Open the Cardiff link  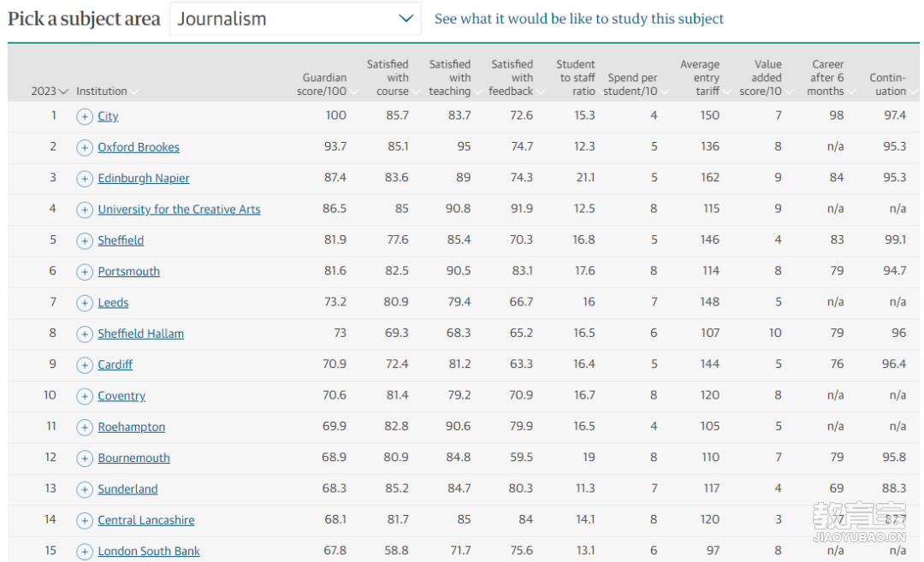pyautogui.click(x=115, y=364)
